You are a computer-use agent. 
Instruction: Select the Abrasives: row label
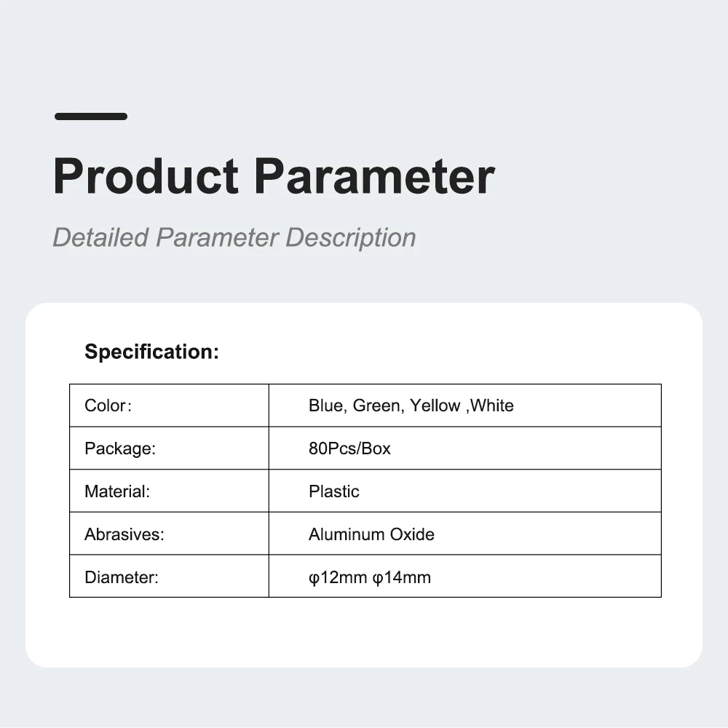pyautogui.click(x=124, y=534)
